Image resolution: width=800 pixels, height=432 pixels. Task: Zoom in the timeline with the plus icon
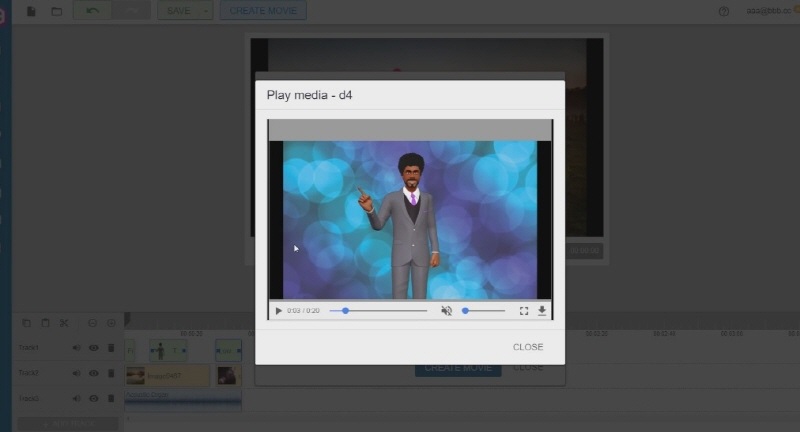tap(111, 323)
